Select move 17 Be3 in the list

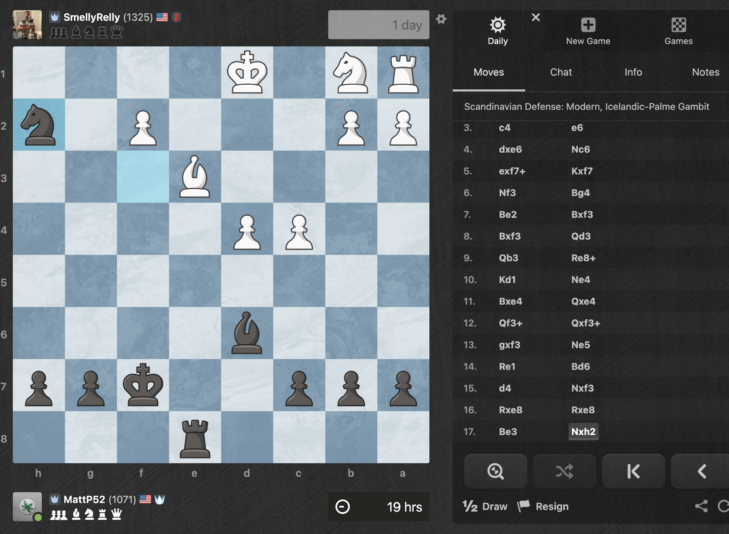[x=508, y=431]
